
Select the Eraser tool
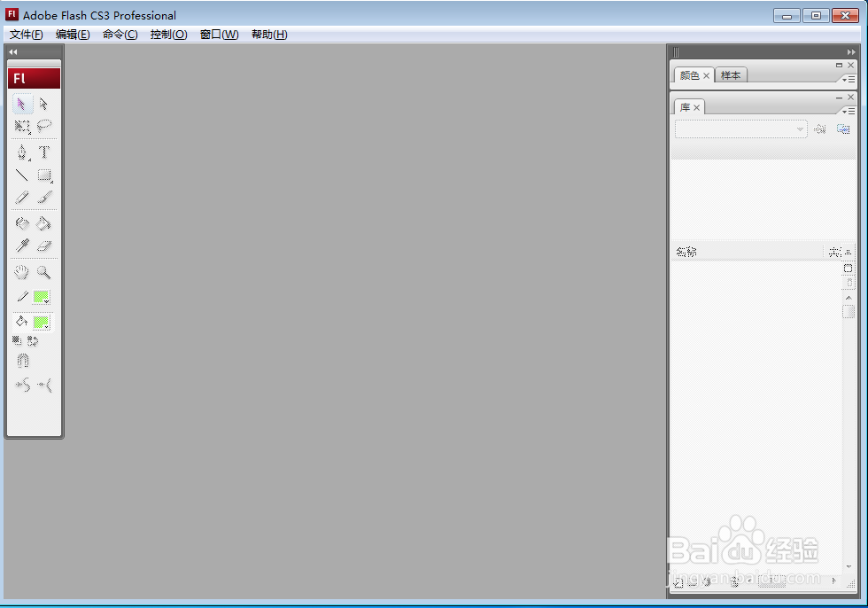coord(43,246)
